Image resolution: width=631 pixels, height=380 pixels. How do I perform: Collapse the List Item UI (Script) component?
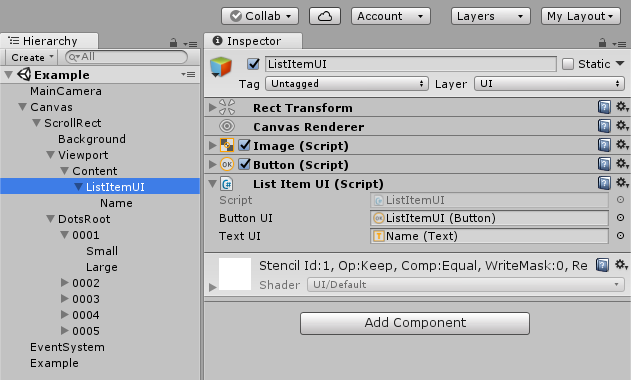(x=212, y=184)
